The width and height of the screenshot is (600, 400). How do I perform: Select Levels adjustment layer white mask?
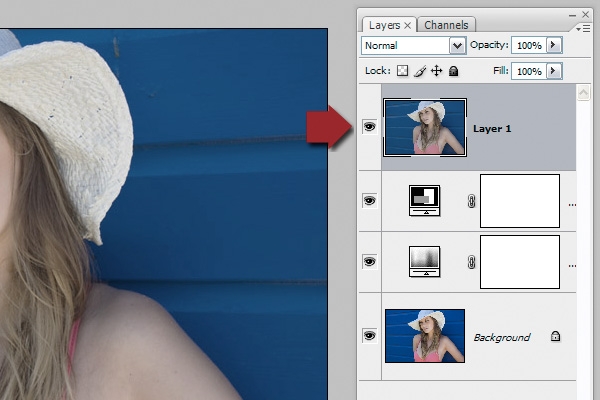click(x=520, y=262)
